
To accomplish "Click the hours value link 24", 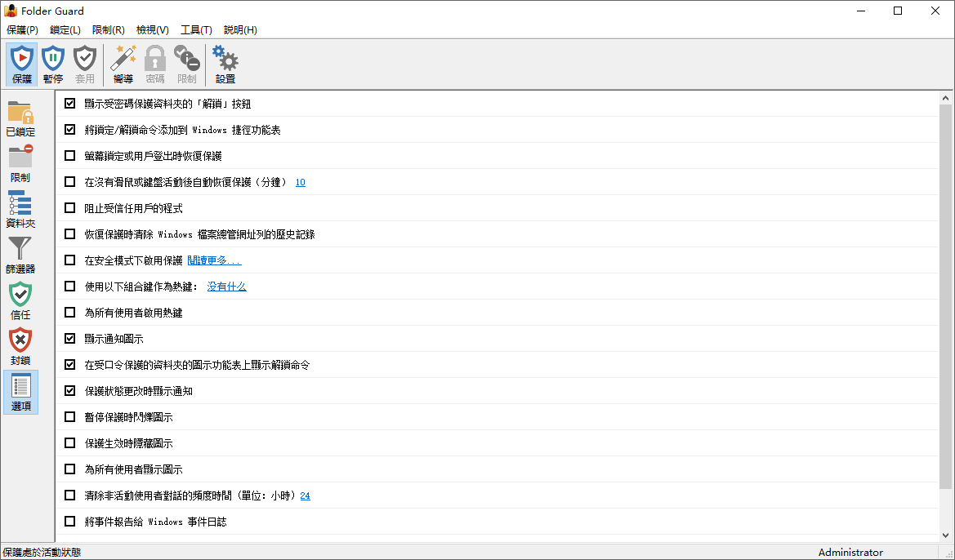I will click(x=306, y=496).
